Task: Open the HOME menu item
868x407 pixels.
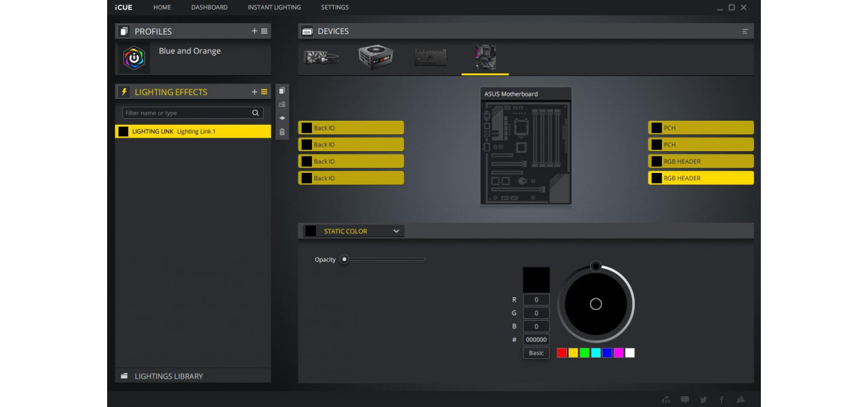Action: coord(162,7)
